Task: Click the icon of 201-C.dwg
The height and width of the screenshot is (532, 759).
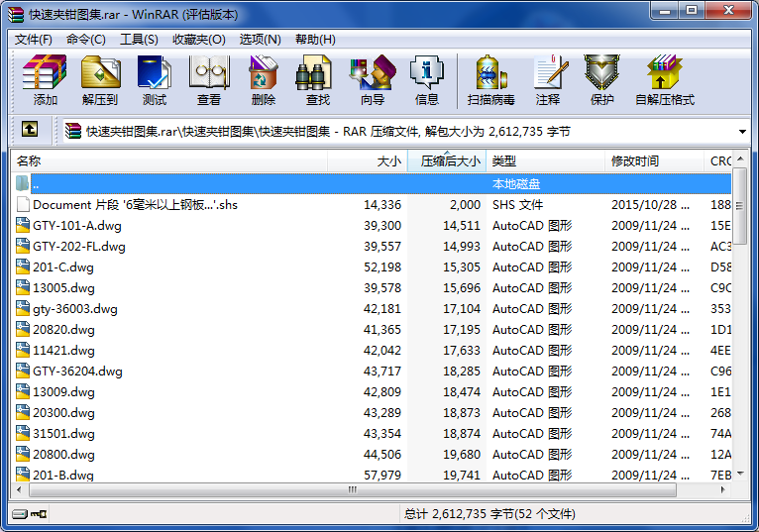Action: 22,266
